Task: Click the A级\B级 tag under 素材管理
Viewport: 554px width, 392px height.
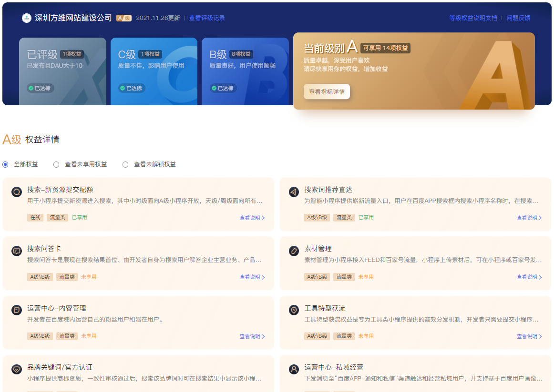Action: (317, 277)
